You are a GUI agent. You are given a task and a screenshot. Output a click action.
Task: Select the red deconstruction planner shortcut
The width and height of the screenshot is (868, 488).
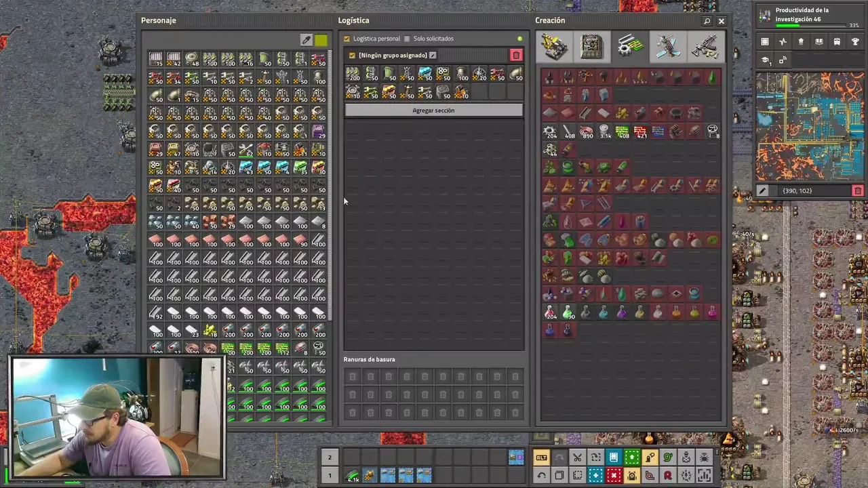(614, 475)
